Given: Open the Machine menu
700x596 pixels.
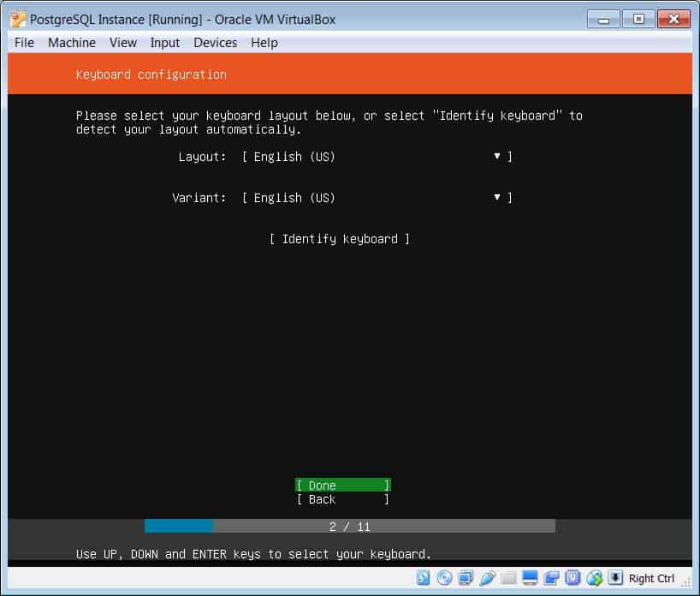Looking at the screenshot, I should (x=72, y=43).
